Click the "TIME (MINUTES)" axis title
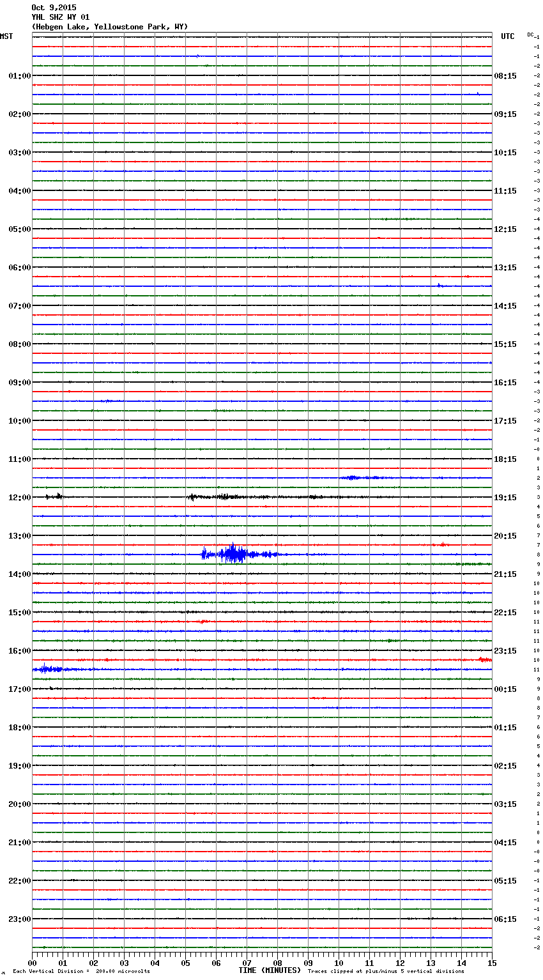The height and width of the screenshot is (980, 543). pyautogui.click(x=270, y=970)
